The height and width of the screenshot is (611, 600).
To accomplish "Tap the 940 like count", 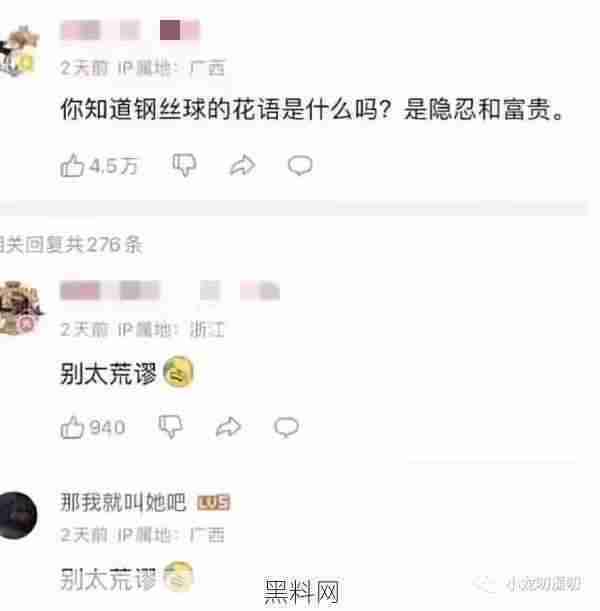I will (x=107, y=427).
